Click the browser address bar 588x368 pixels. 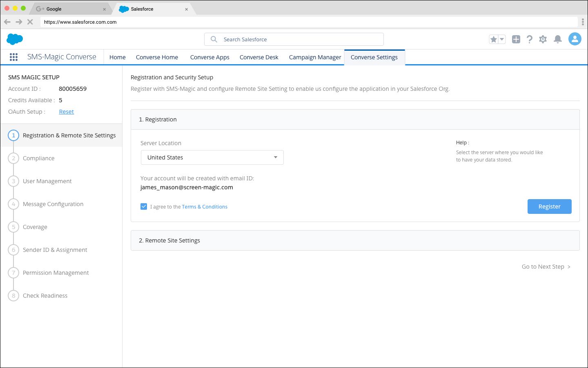pos(309,22)
